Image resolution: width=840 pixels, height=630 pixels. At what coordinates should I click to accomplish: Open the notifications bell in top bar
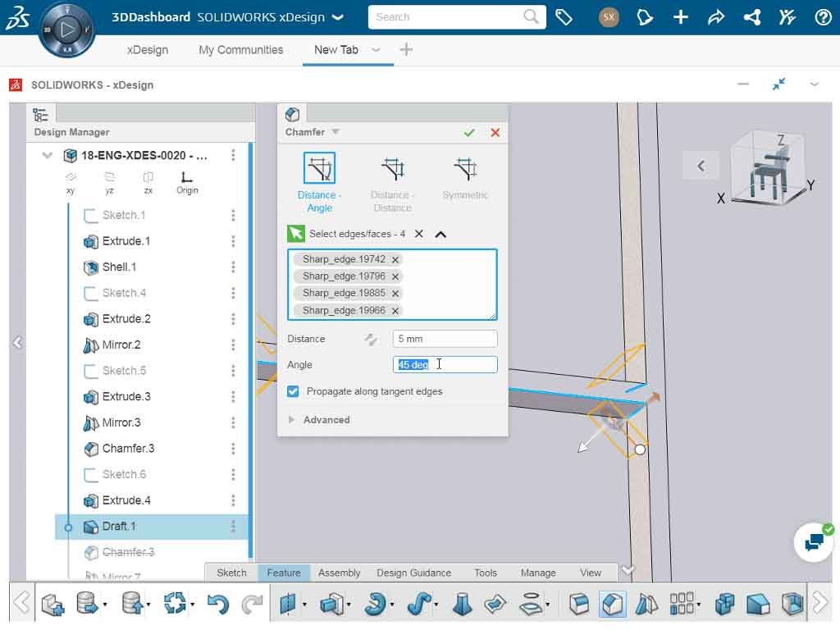coord(646,16)
